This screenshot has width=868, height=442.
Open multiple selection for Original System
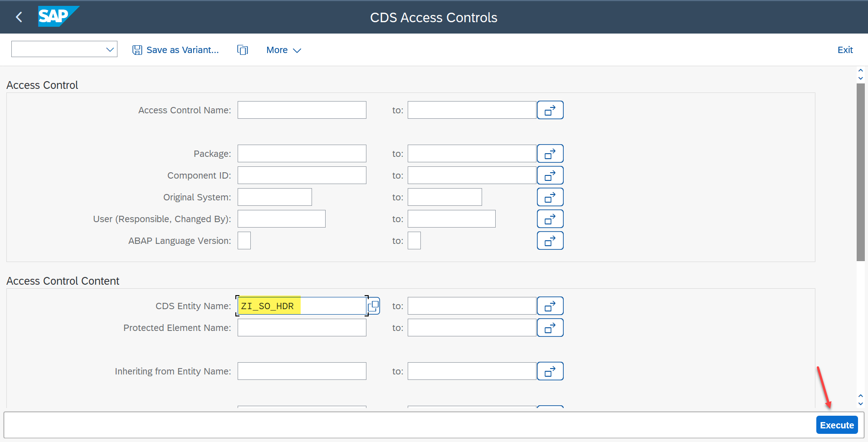(550, 197)
